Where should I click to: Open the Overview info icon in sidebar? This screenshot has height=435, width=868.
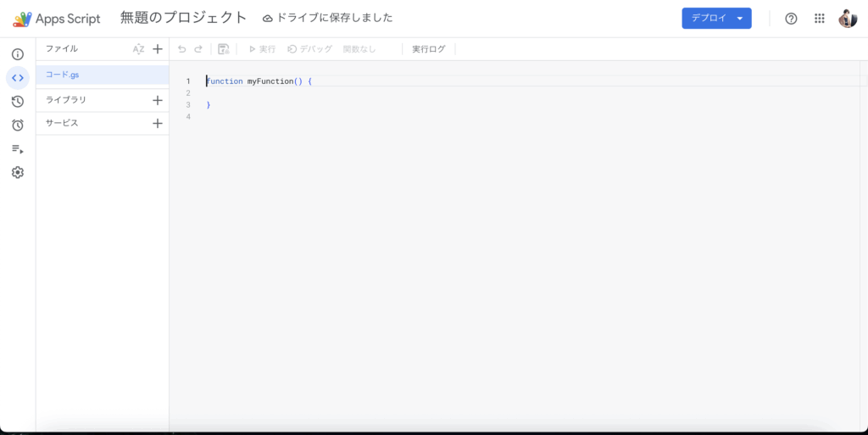18,54
